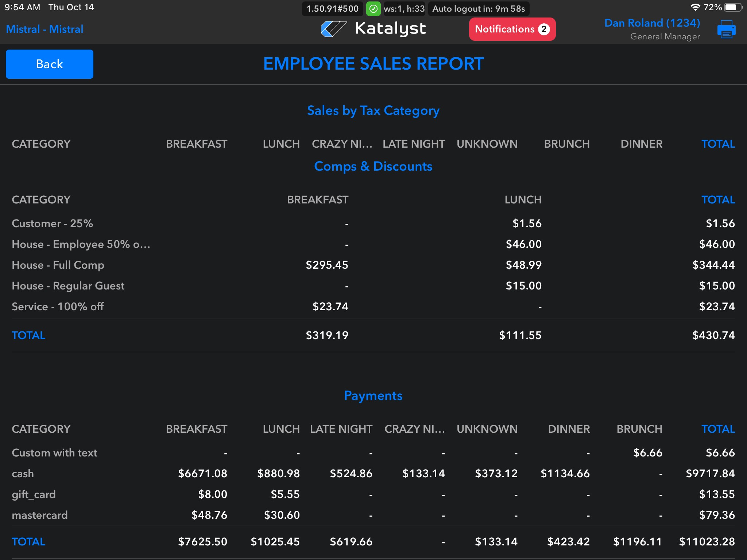Tap the printer icon
The image size is (747, 560).
point(726,29)
